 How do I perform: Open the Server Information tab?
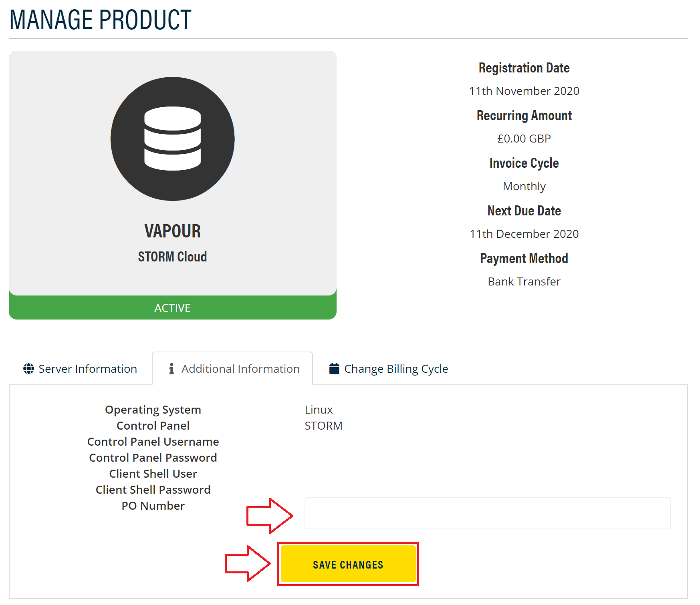coord(80,368)
